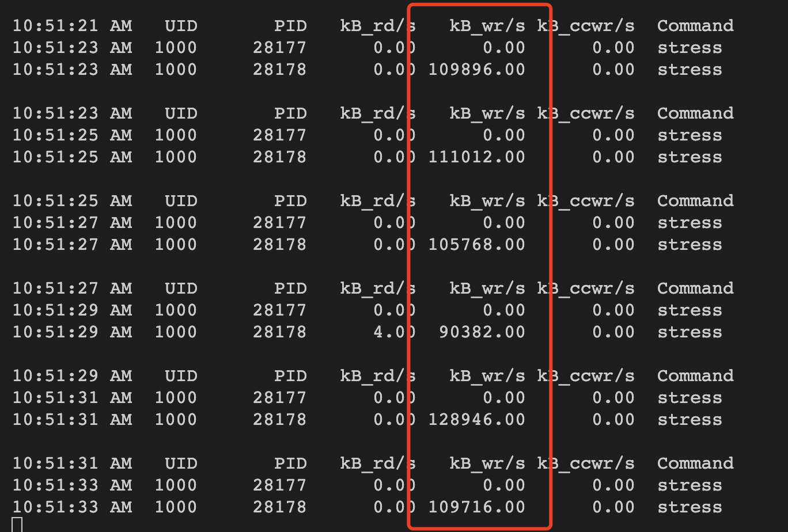The width and height of the screenshot is (788, 532).
Task: Click the 109896.00 kB_wr/s value
Action: coord(477,70)
